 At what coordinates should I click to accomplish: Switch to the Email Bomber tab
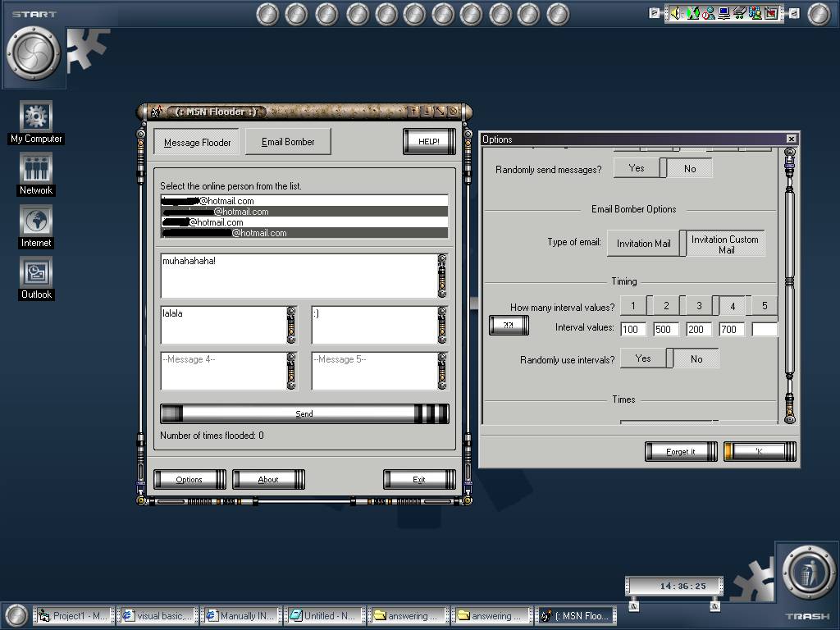[288, 141]
